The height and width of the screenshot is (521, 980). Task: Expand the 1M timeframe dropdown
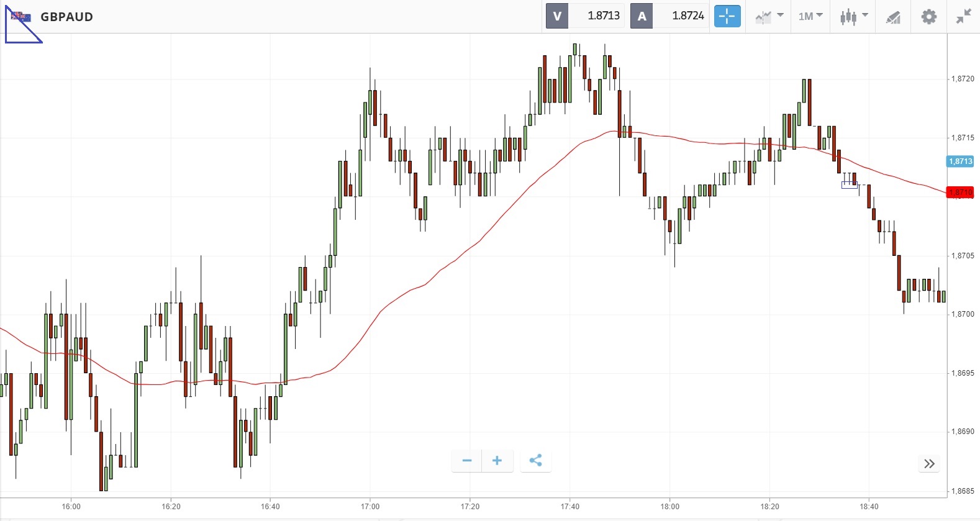pyautogui.click(x=810, y=16)
